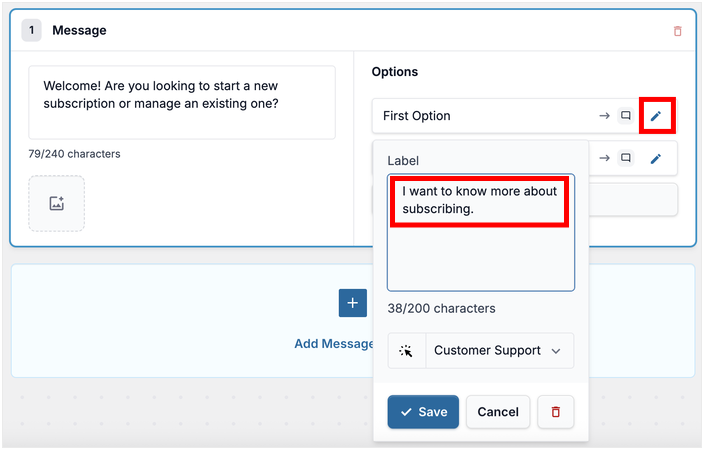Viewport: 704px width, 450px height.
Task: Click the pencil edit icon for First Option
Action: 656,116
